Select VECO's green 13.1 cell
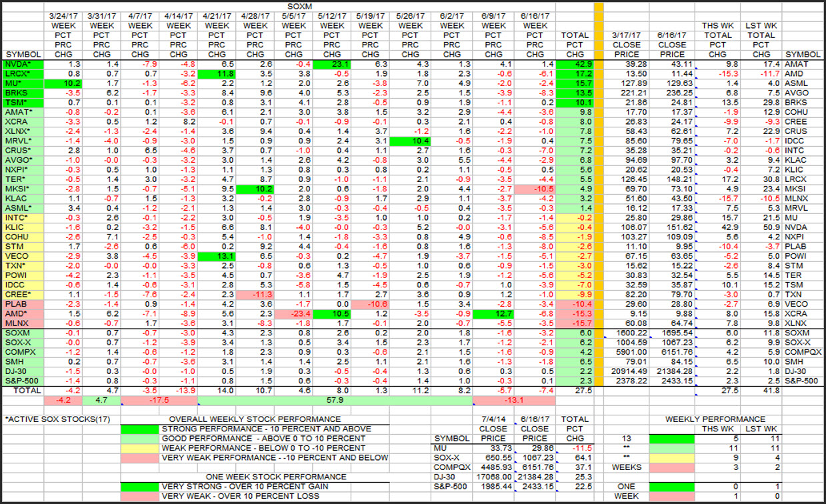This screenshot has width=826, height=504. click(217, 257)
